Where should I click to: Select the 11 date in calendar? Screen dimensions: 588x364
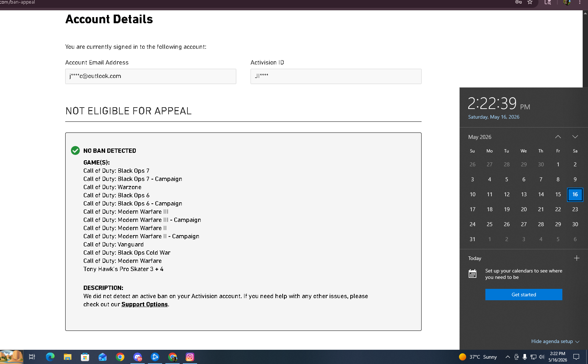click(490, 194)
